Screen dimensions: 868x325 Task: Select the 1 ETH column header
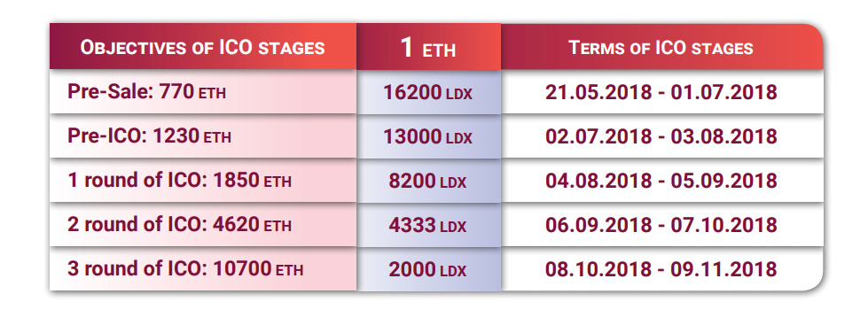coord(429,46)
